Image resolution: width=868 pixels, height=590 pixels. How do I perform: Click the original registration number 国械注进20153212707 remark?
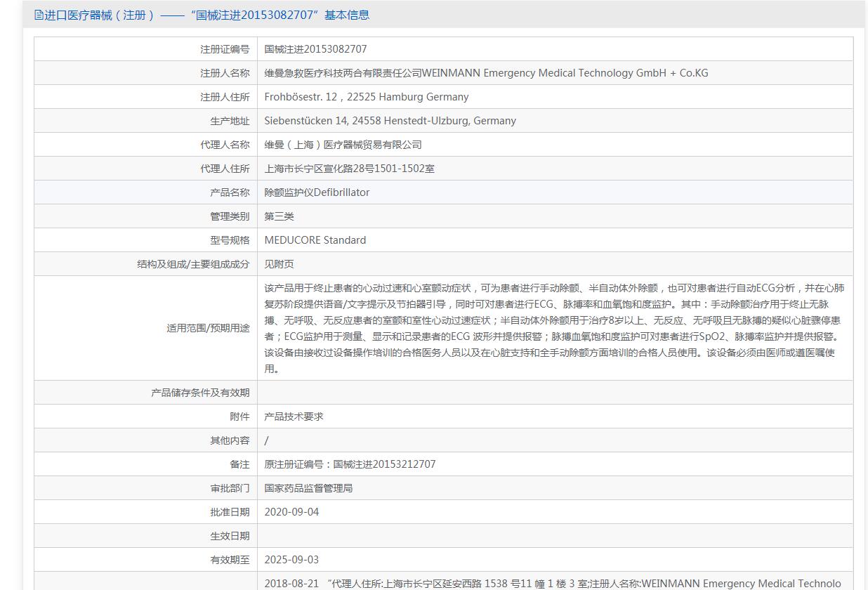(x=350, y=464)
